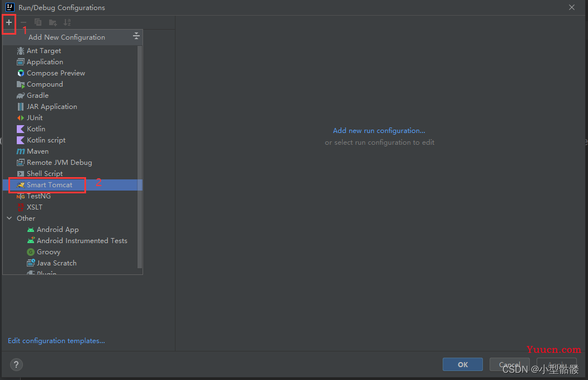
Task: Click the Remote JVM Debug icon
Action: click(x=21, y=162)
